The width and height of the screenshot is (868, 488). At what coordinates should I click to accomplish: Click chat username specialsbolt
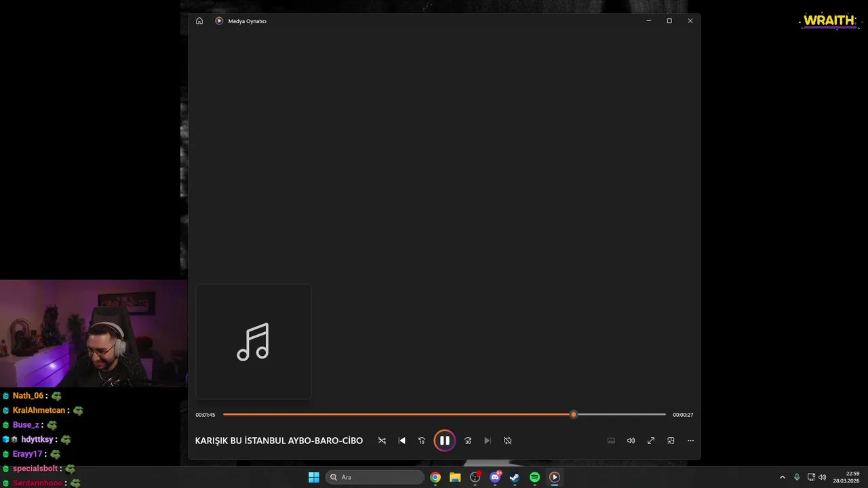(x=35, y=468)
